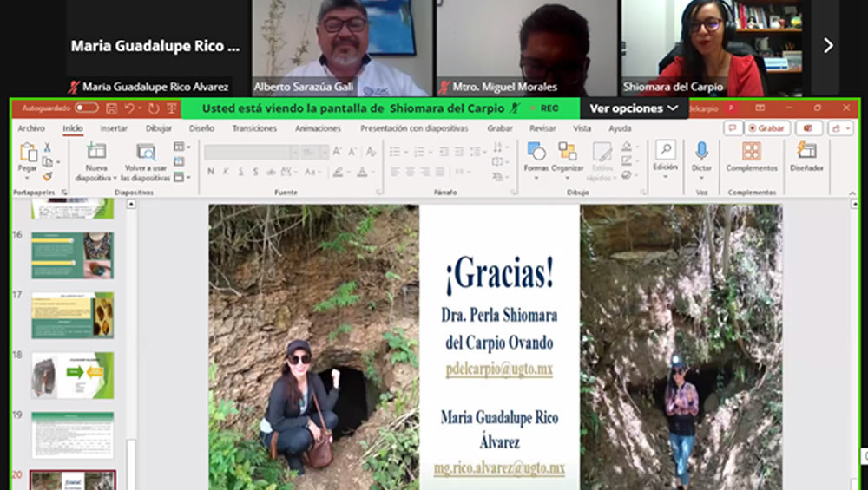Open the font name combo box
The image size is (868, 490).
tap(252, 152)
